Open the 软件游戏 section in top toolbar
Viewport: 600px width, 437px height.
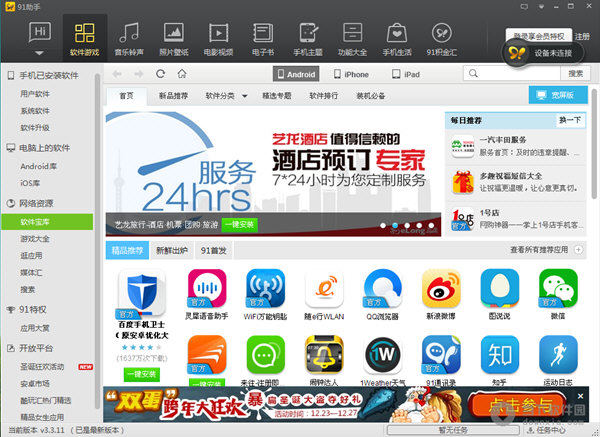pyautogui.click(x=85, y=39)
